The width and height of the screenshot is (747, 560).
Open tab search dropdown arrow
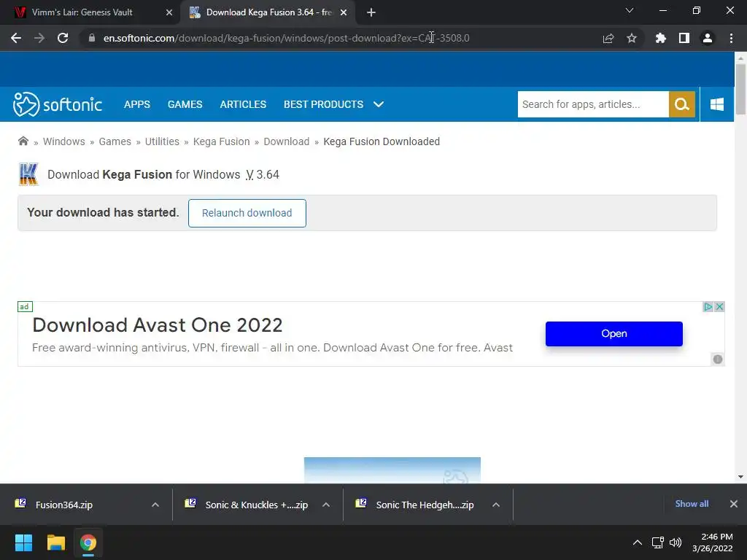(630, 10)
